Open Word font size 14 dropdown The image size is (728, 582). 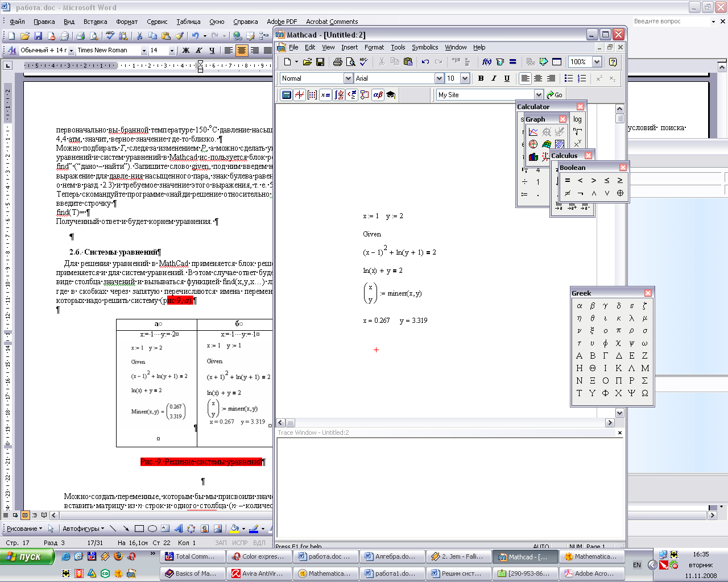(172, 51)
